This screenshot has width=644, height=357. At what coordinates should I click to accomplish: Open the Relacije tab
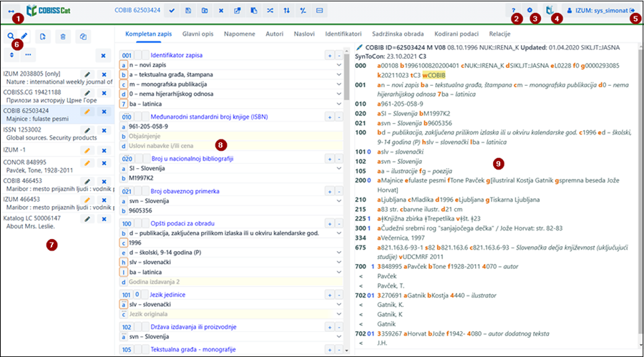pyautogui.click(x=500, y=34)
